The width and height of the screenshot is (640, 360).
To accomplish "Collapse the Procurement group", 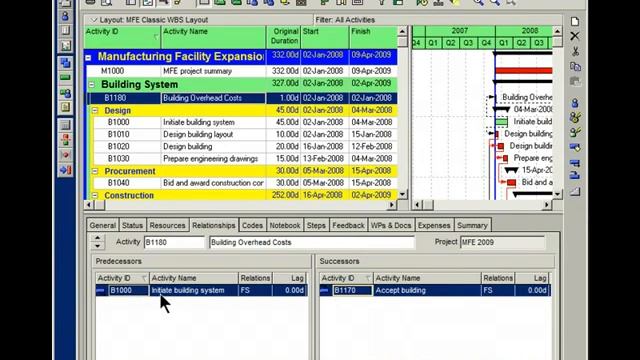I will [95, 171].
